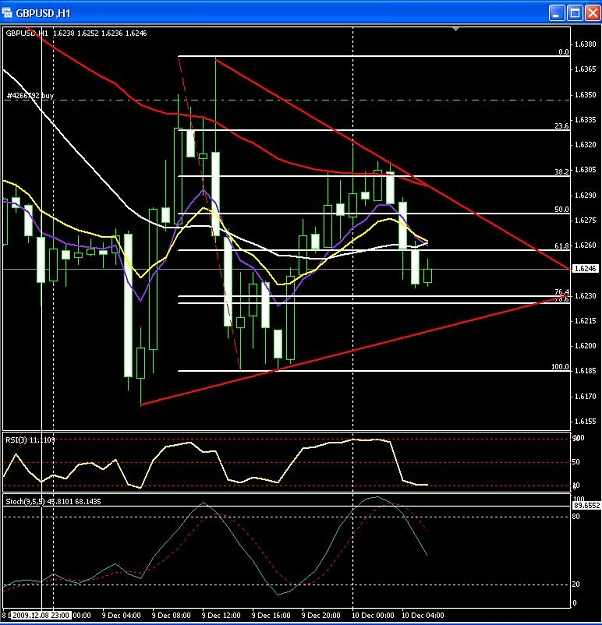Viewport: 602px width, 625px height.
Task: Click the 1.6380 price scale value
Action: (585, 44)
